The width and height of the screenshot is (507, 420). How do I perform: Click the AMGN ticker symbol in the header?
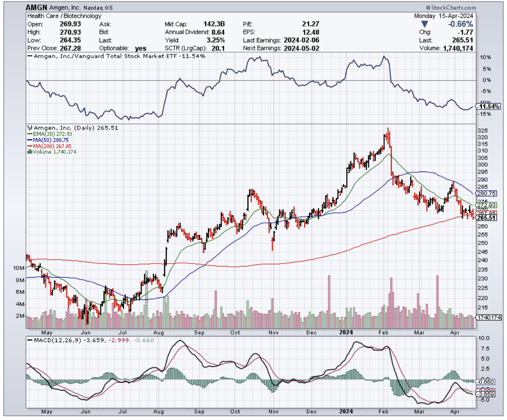pyautogui.click(x=36, y=8)
